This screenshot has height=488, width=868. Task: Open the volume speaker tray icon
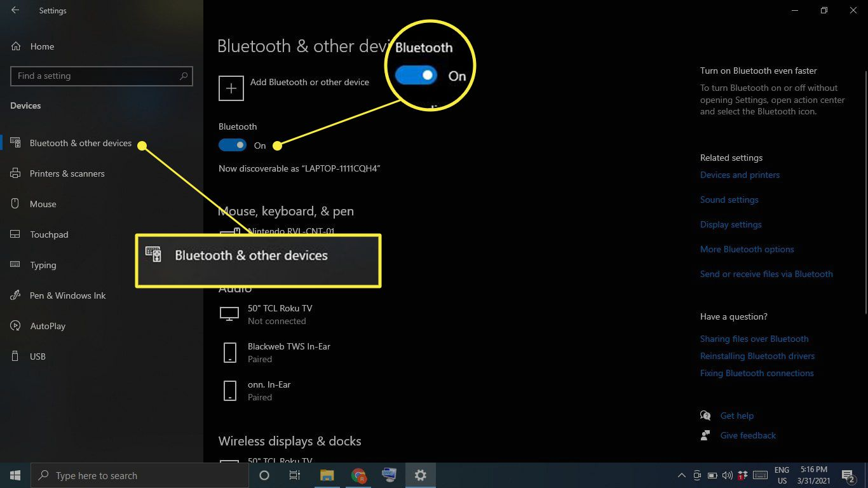tap(728, 475)
